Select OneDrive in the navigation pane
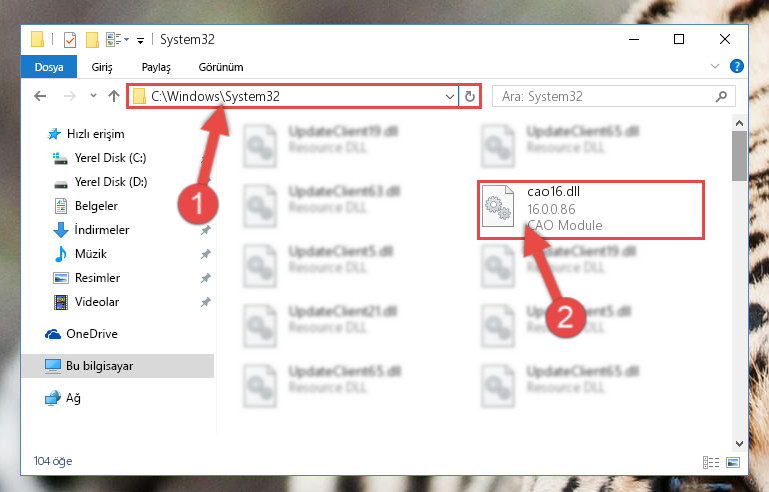 point(92,334)
